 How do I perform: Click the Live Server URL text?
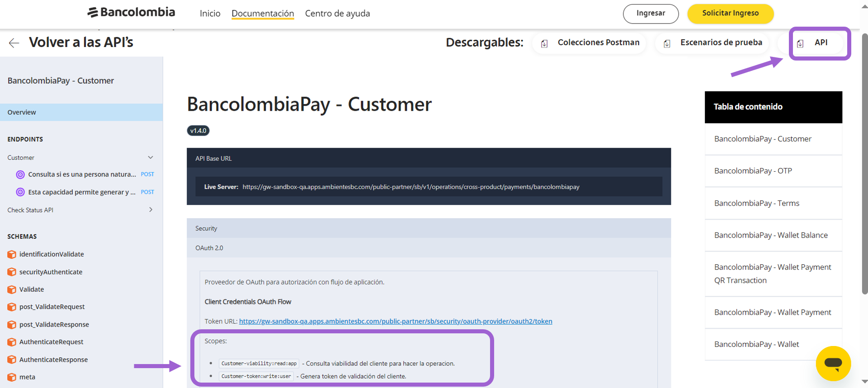click(411, 187)
